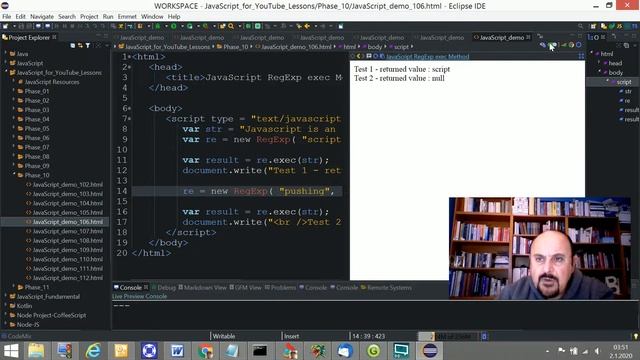Click the Open Perspective icon at top right
The image size is (640, 360).
(593, 26)
